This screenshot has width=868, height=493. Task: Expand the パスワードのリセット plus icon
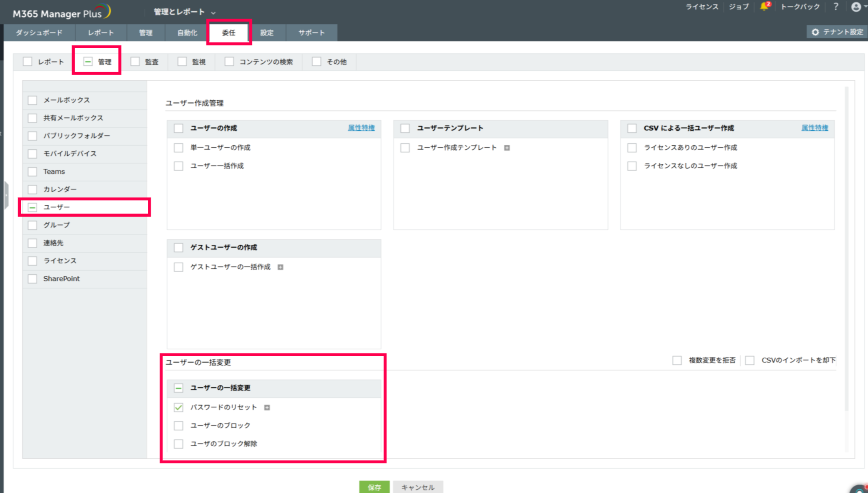click(x=267, y=407)
